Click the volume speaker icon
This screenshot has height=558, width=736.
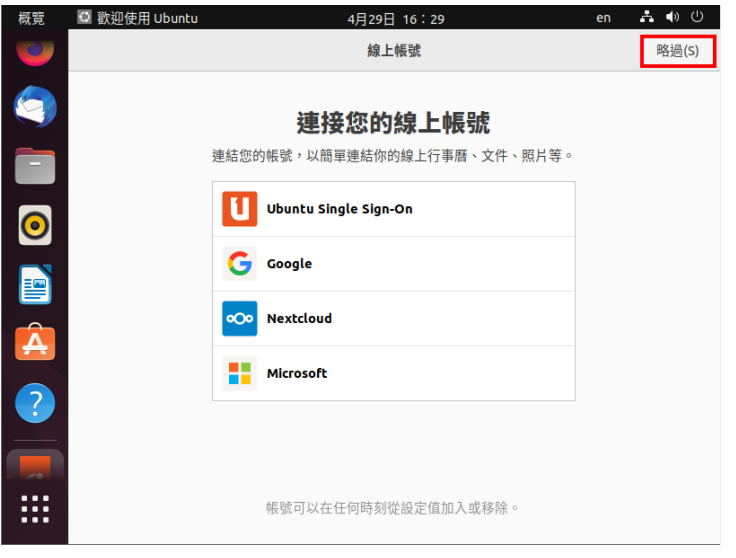pyautogui.click(x=672, y=17)
